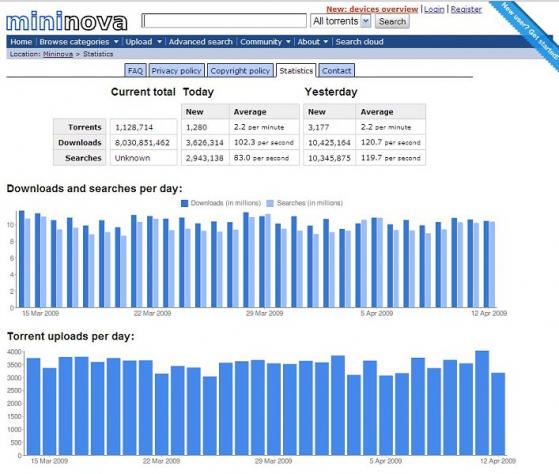Expand the About menu arrow
The image size is (559, 474).
point(325,42)
